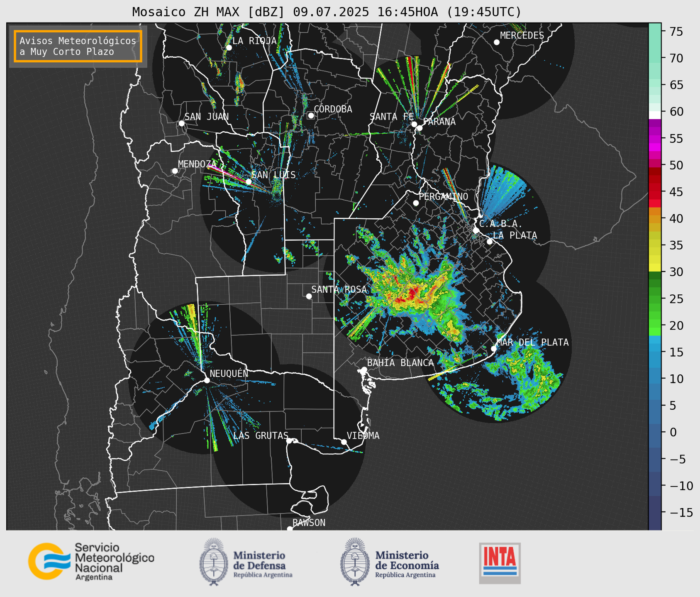Image resolution: width=700 pixels, height=597 pixels.
Task: Select the MERCEDES city marker
Action: 496,42
